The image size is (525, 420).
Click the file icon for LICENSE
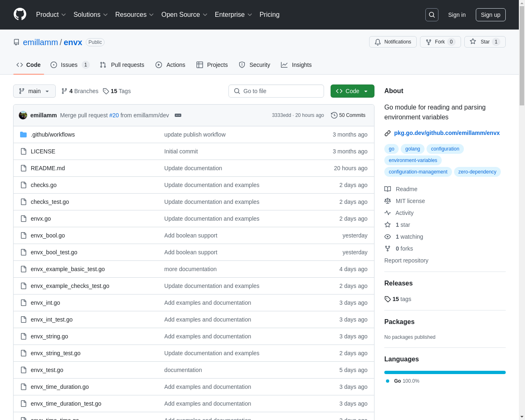coord(23,151)
